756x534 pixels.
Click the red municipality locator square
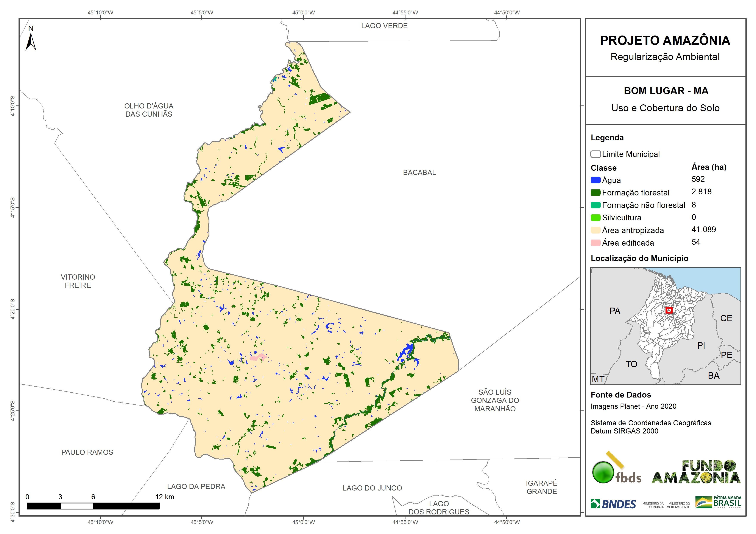tap(669, 310)
